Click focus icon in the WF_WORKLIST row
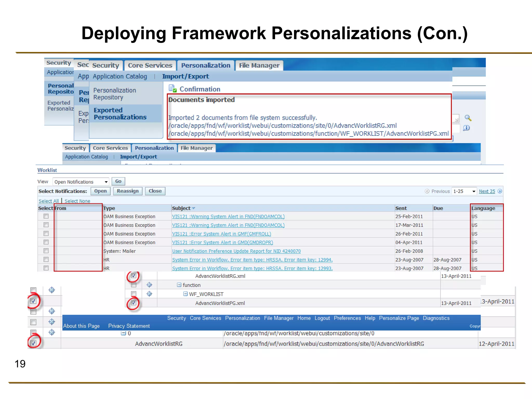The image size is (532, 399). click(149, 294)
